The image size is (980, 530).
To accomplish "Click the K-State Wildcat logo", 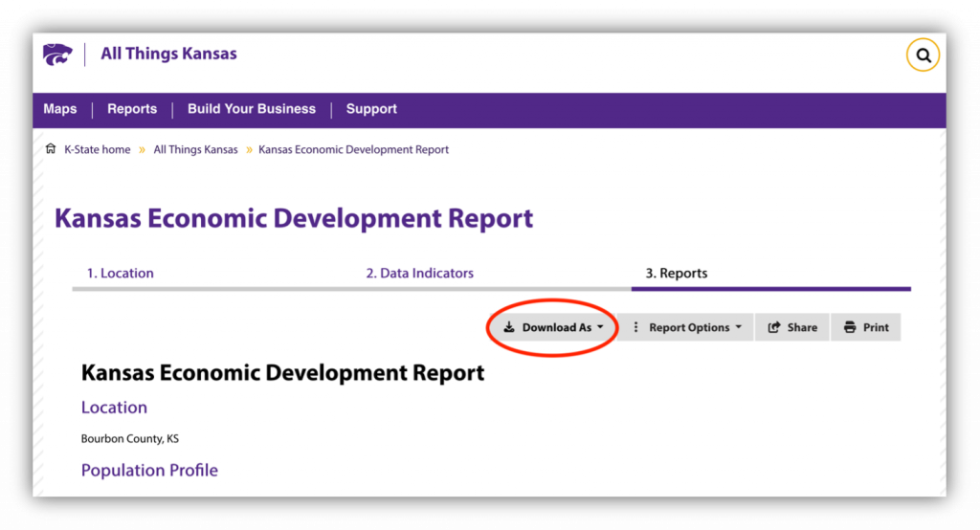I will click(x=57, y=55).
